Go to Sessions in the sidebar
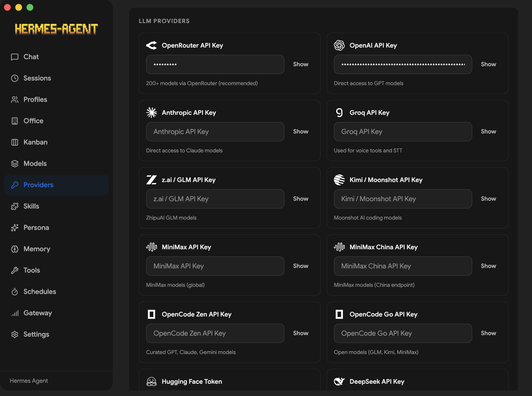Viewport: 532px width, 396px height. [56, 78]
